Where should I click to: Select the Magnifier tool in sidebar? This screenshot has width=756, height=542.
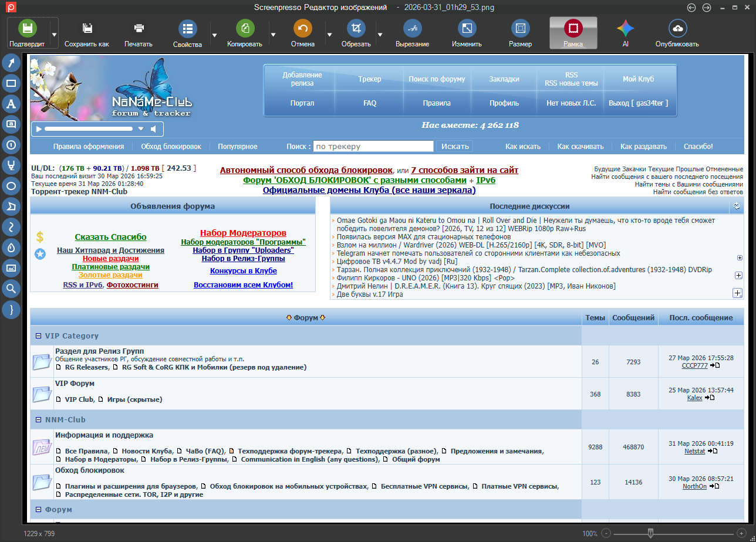(x=11, y=289)
